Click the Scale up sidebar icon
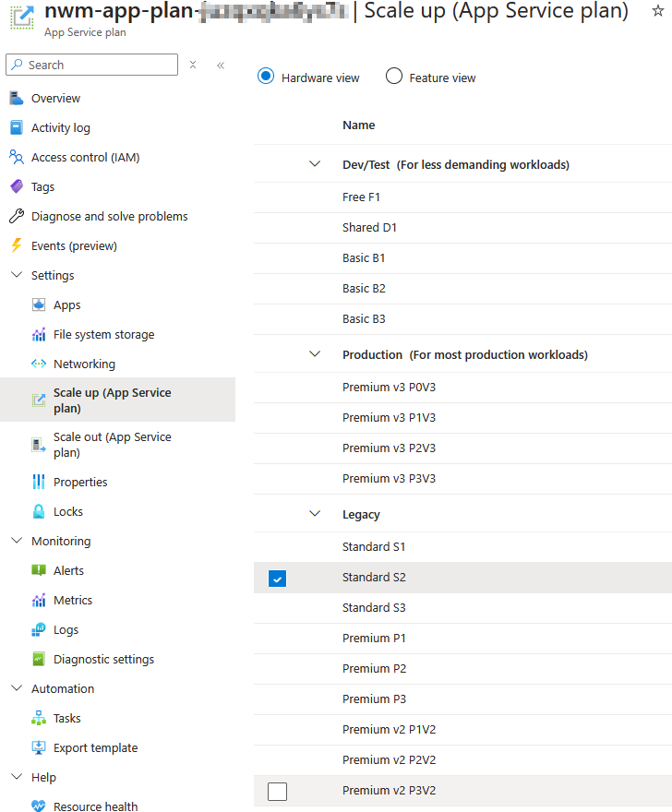The image size is (672, 812). [39, 400]
